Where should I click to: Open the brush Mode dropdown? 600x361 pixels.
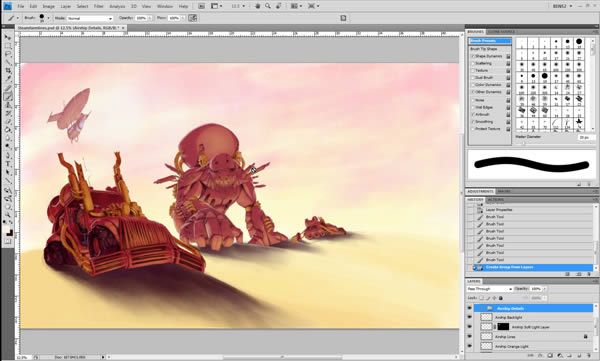90,18
